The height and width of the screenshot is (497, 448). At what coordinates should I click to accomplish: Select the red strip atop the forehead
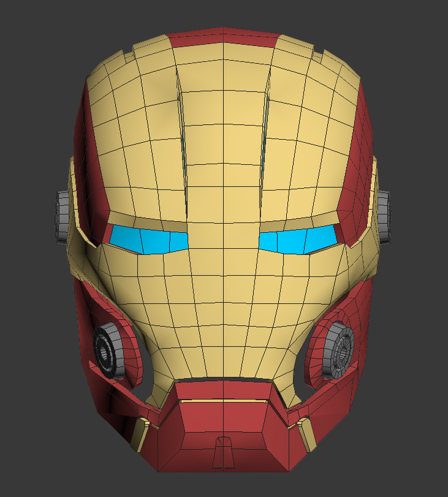click(x=224, y=38)
